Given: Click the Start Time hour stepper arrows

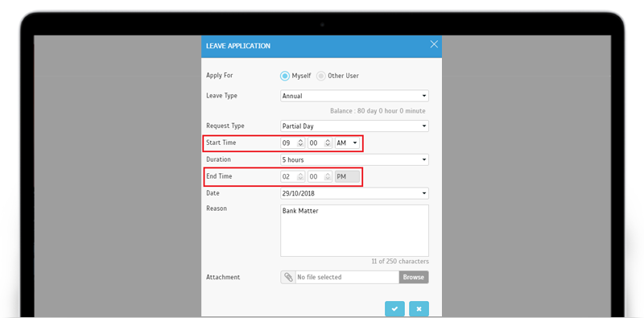Looking at the screenshot, I should (300, 143).
